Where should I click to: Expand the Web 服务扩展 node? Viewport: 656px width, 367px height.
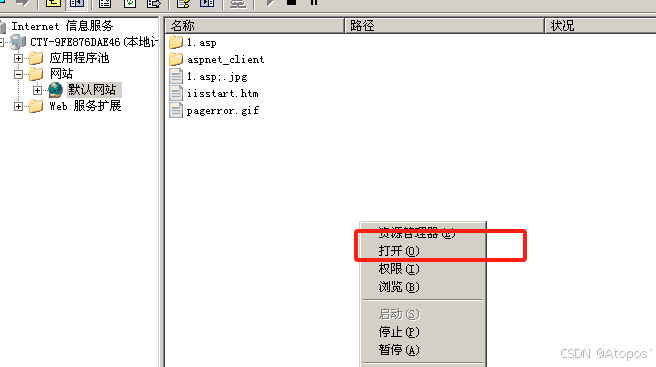pos(18,106)
